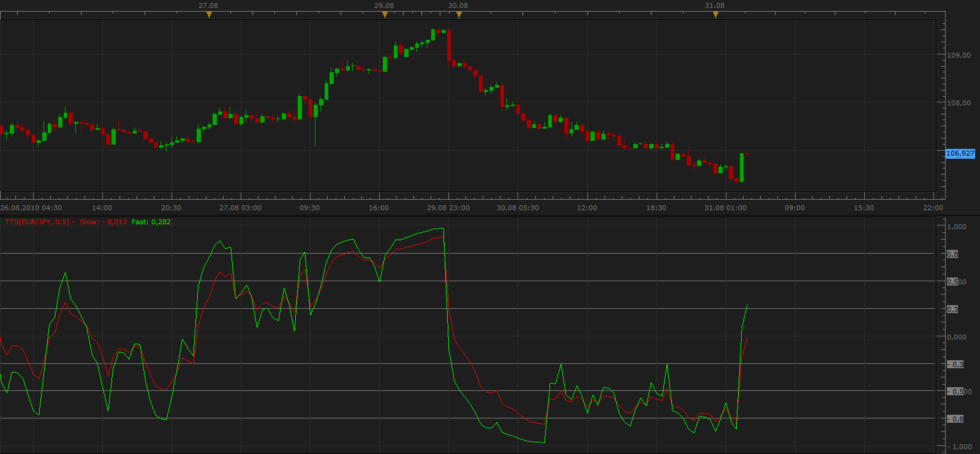980x454 pixels.
Task: Select the 0,8 level tag
Action: [952, 254]
